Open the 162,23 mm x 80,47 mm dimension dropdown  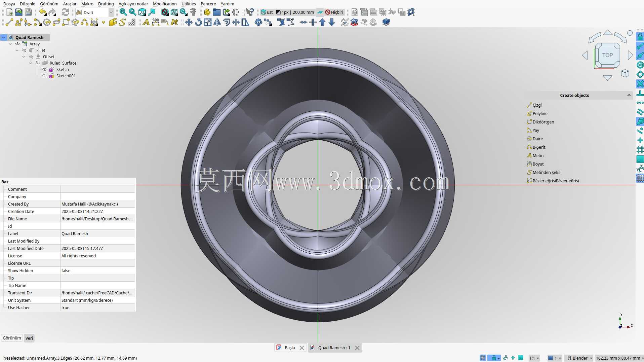click(x=619, y=358)
